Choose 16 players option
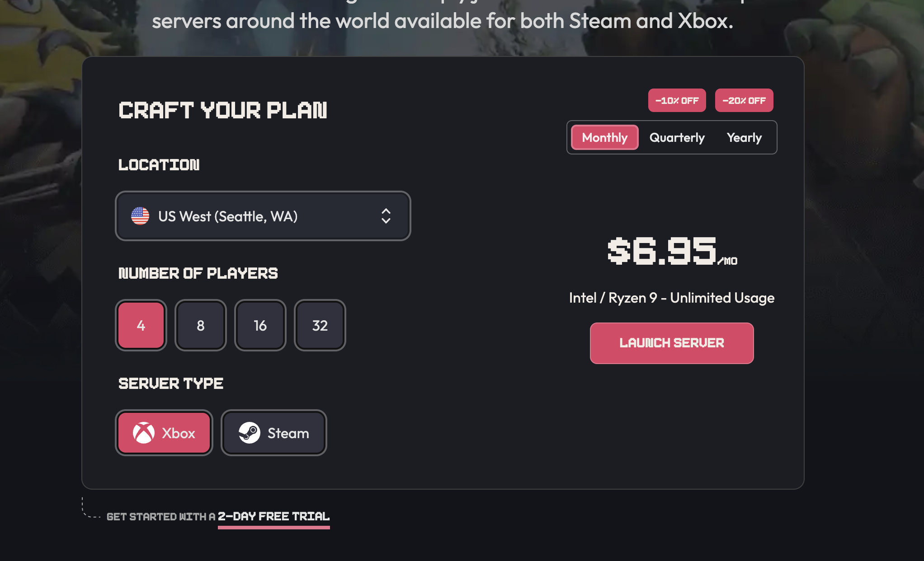 (x=260, y=325)
